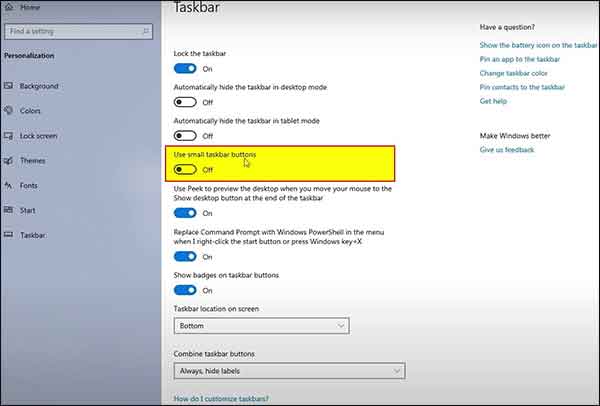Open Start settings page

28,210
